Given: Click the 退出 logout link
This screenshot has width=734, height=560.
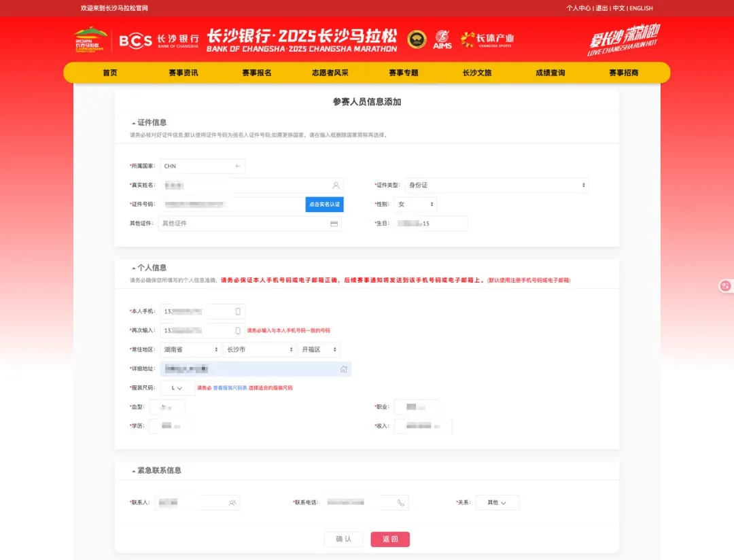Looking at the screenshot, I should click(x=602, y=8).
